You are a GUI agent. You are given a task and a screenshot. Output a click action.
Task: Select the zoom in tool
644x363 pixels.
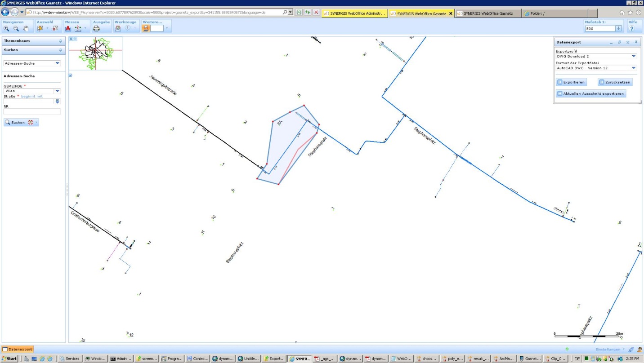click(6, 28)
